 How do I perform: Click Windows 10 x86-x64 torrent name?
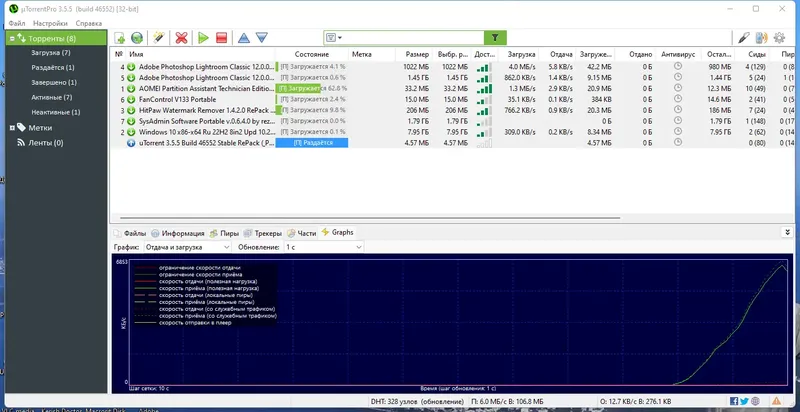pyautogui.click(x=207, y=132)
